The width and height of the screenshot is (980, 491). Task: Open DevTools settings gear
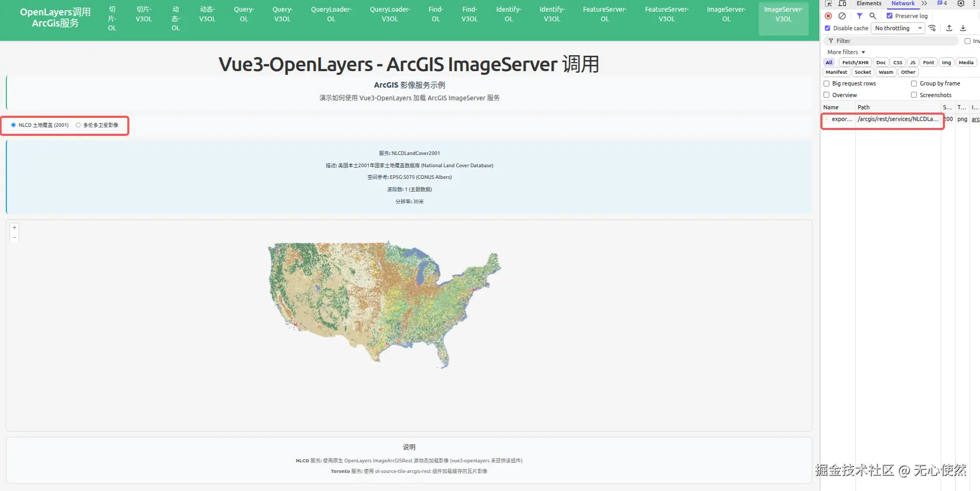pyautogui.click(x=961, y=3)
